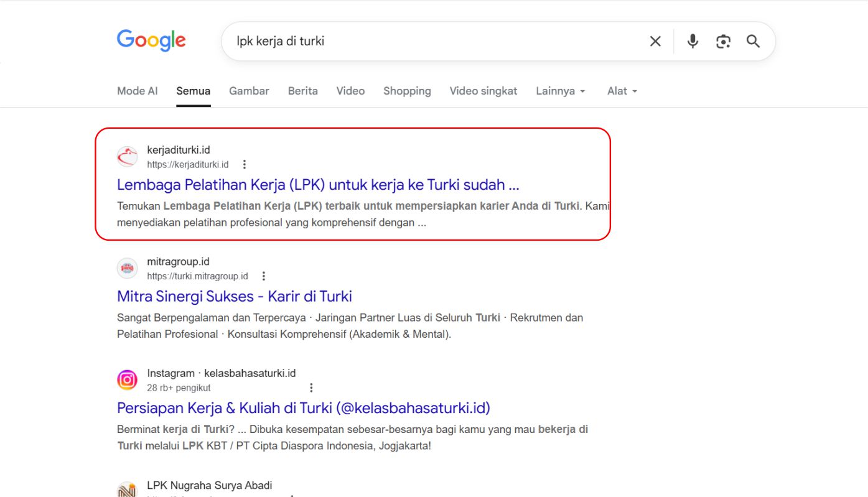Screen dimensions: 868x497
Task: Expand the Alat search tools dropdown
Action: [x=620, y=91]
